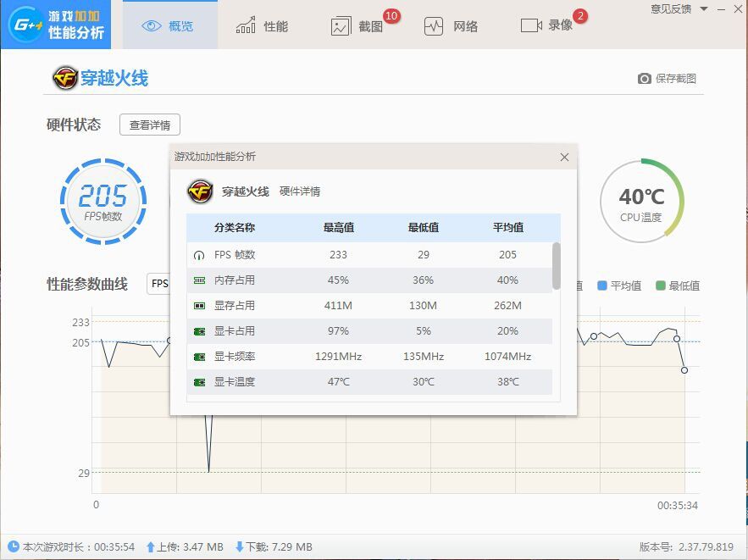Click the 查看详情 view details button
Viewport: 748px width, 560px height.
[x=150, y=125]
